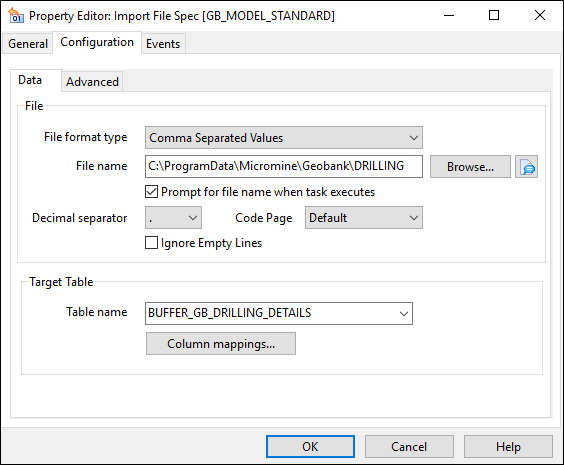
Task: Uncheck Prompt for file name when task executes
Action: tap(151, 192)
